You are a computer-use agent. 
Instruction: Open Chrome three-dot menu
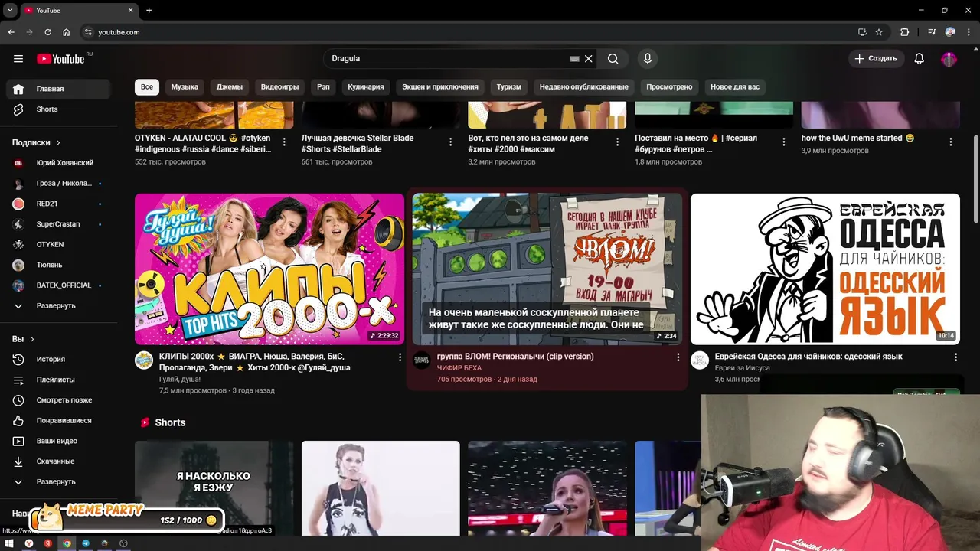click(x=968, y=32)
